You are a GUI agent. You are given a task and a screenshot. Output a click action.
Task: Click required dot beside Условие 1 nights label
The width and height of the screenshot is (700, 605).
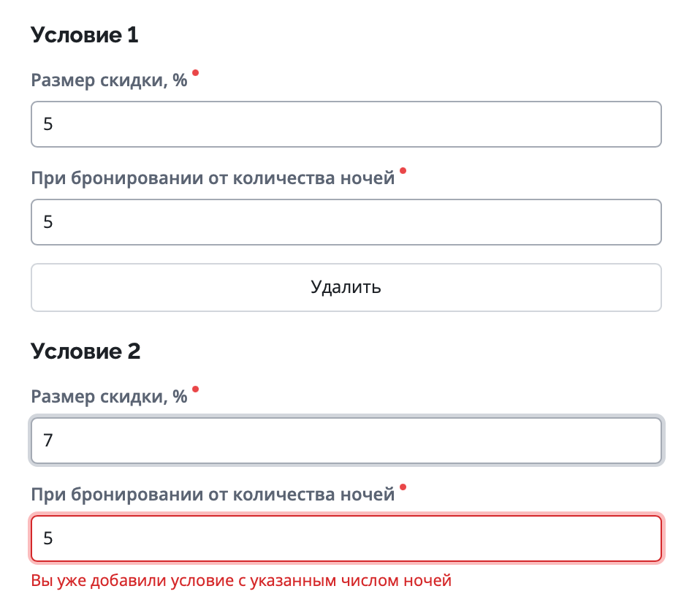click(x=403, y=170)
